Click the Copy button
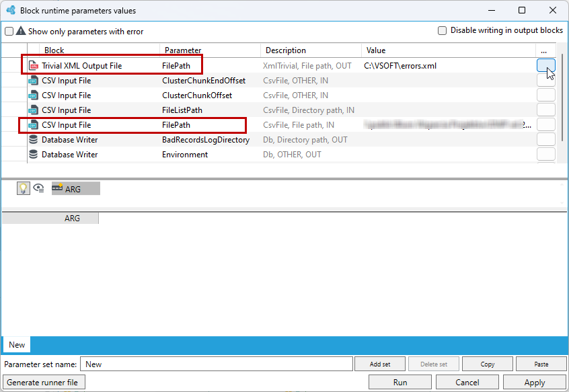 pos(488,364)
